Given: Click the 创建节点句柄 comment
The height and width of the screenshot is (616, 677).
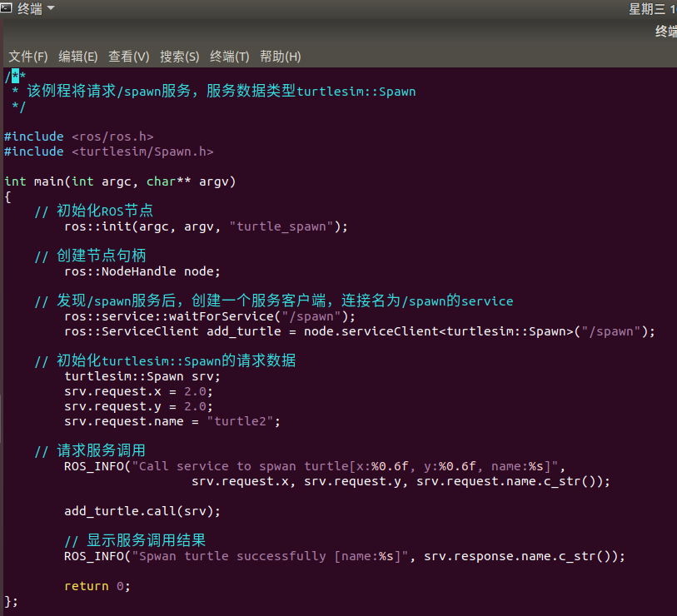Looking at the screenshot, I should pos(90,256).
